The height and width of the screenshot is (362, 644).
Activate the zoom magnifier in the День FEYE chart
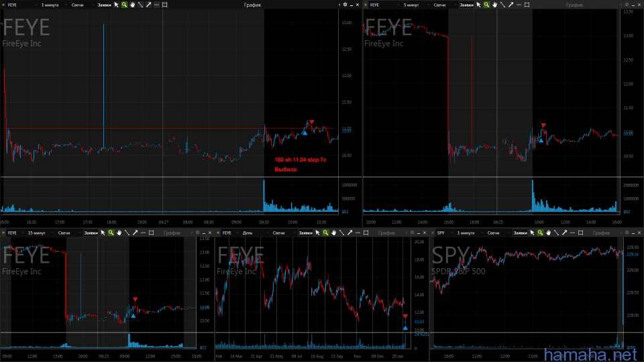pyautogui.click(x=326, y=233)
